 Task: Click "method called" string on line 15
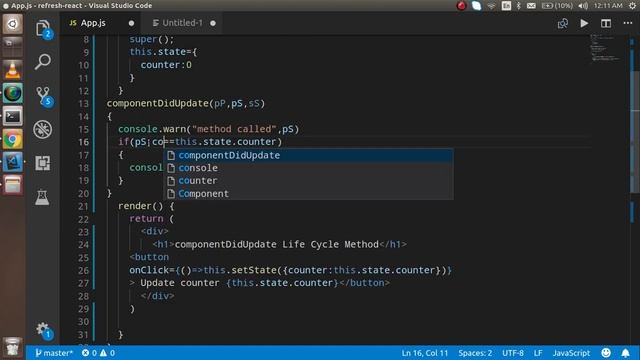point(234,129)
